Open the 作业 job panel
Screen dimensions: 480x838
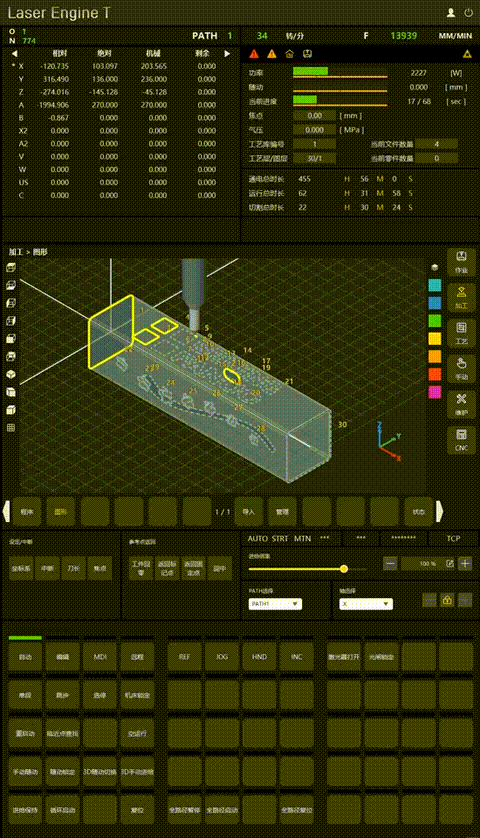pyautogui.click(x=461, y=261)
